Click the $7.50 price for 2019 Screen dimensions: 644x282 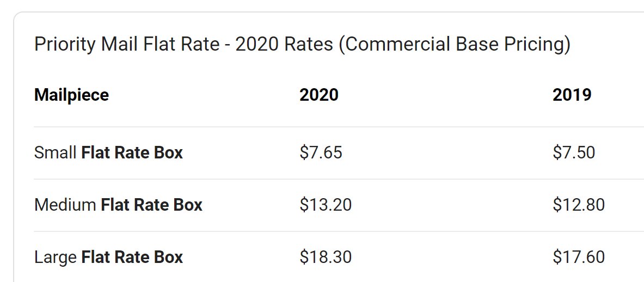pos(574,152)
